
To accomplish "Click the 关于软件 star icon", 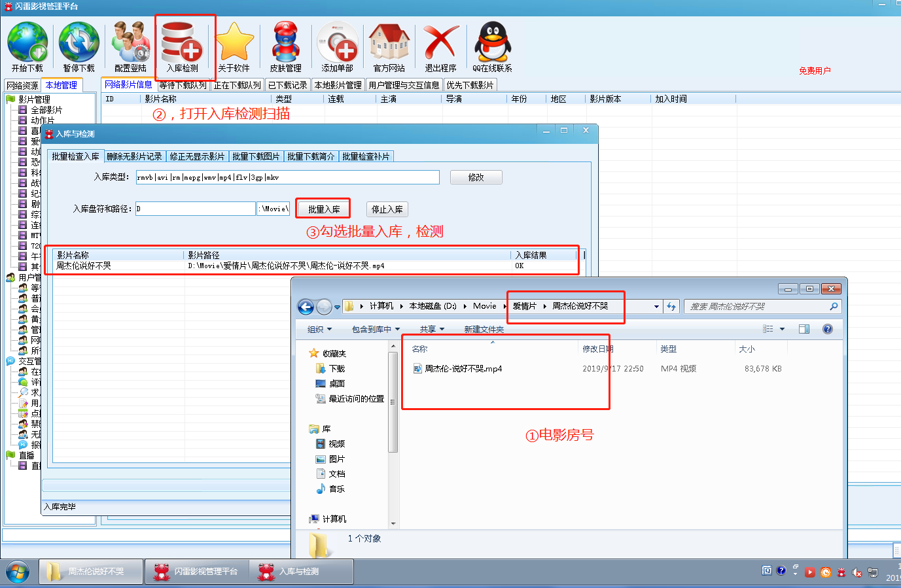I will [x=234, y=43].
